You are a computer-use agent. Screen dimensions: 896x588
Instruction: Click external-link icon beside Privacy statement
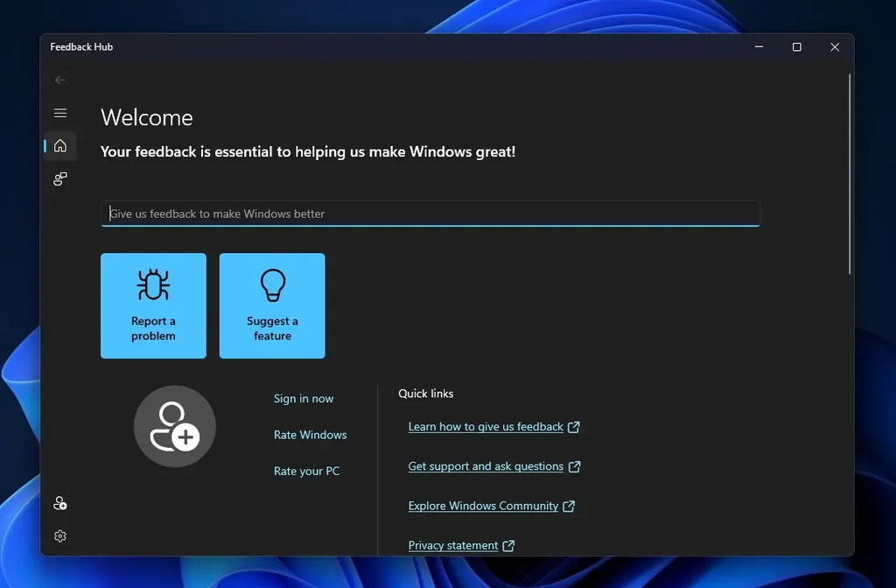tap(508, 546)
